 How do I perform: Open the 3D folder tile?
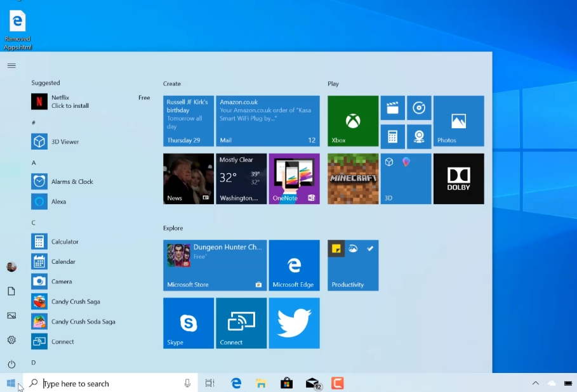[406, 179]
